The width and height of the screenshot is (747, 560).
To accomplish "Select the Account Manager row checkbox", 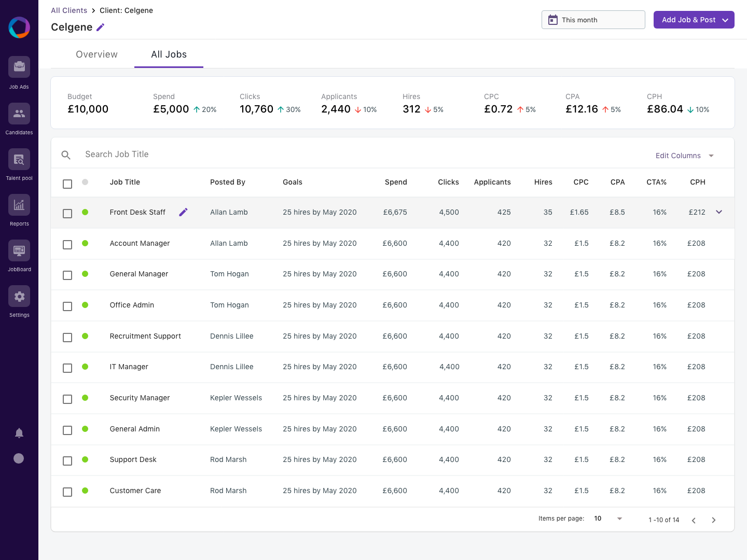I will coord(67,244).
